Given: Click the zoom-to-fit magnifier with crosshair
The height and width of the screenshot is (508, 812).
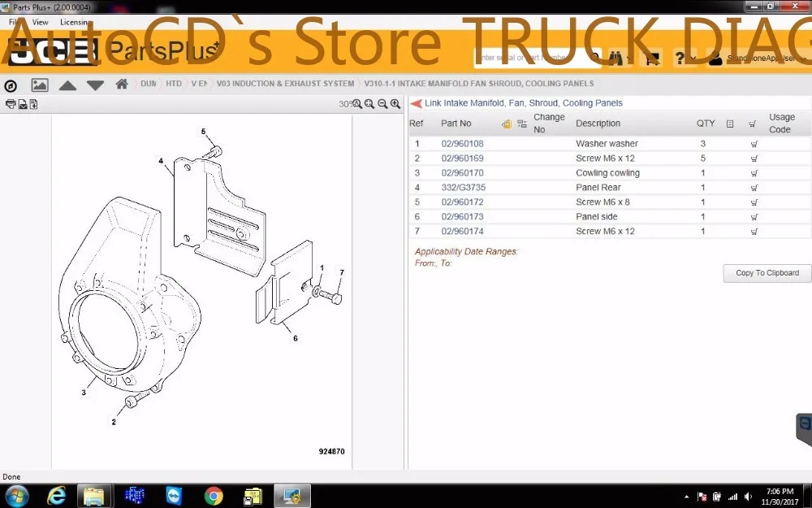Looking at the screenshot, I should pos(369,104).
